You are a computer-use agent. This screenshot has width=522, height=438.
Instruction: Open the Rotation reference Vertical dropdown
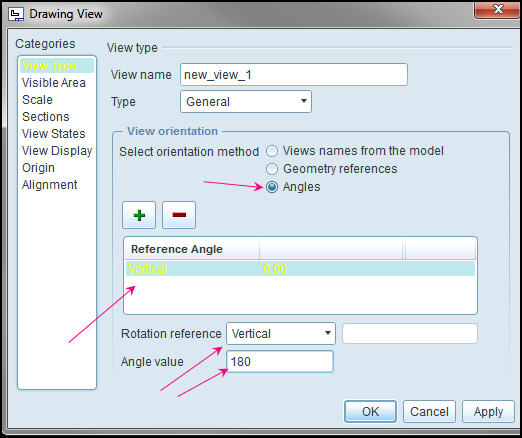(281, 333)
